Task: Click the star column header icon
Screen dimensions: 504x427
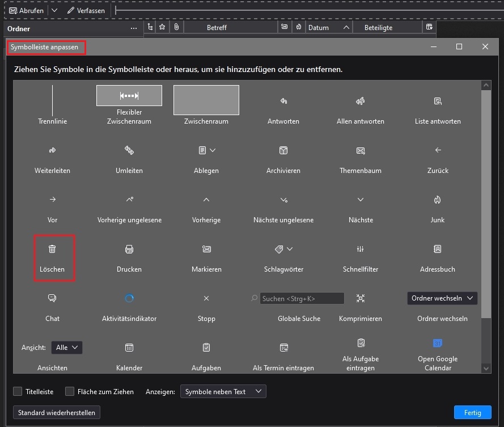Action: tap(162, 27)
